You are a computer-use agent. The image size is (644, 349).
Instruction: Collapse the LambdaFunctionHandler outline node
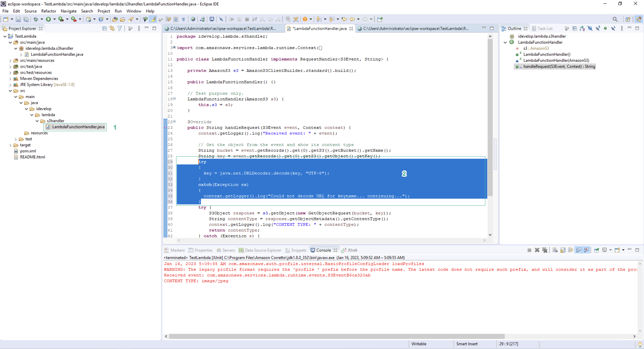coord(505,42)
